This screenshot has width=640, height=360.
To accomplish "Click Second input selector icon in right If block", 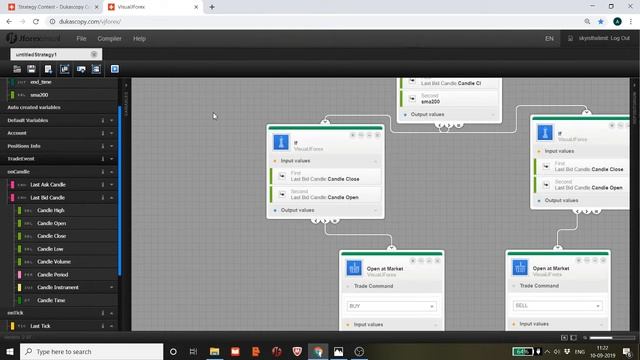I will coord(546,184).
